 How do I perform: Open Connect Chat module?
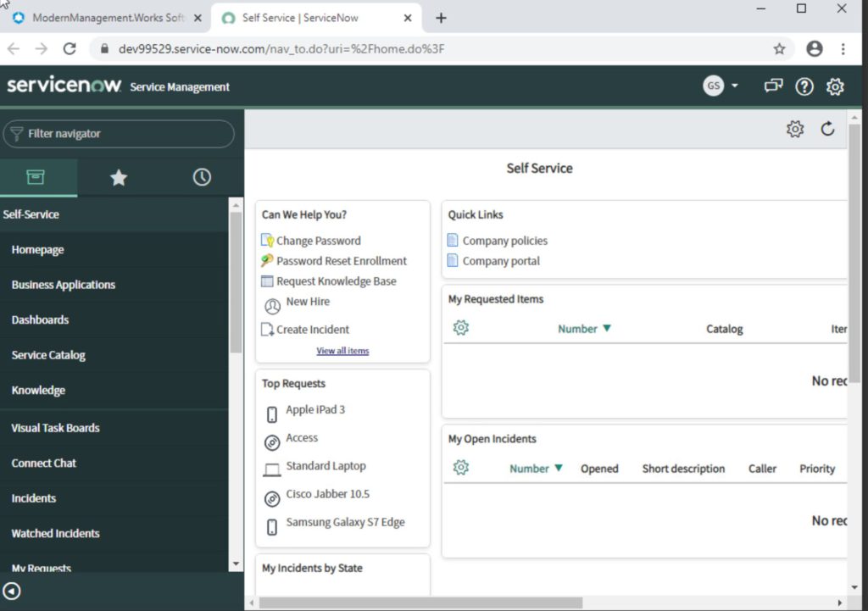pos(44,463)
